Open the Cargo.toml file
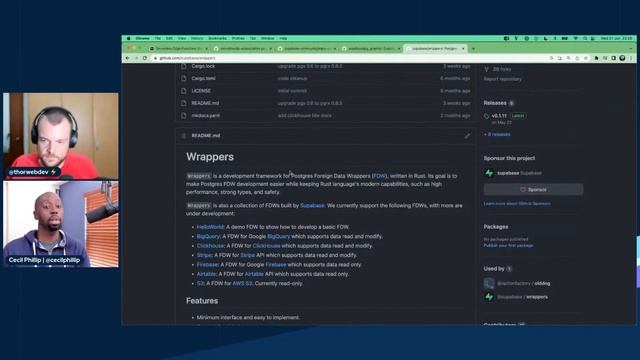Screen dimensions: 640x360 point(203,78)
